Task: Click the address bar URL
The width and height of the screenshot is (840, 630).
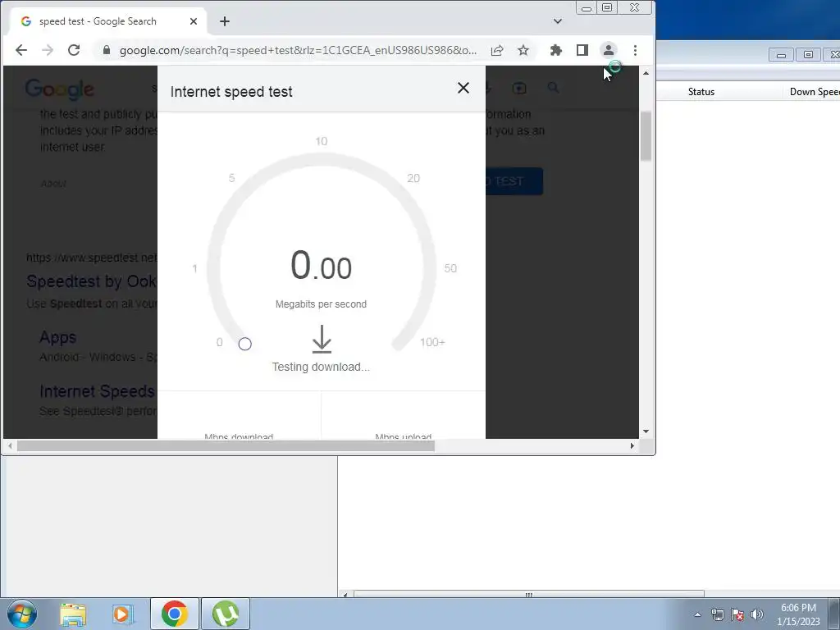Action: point(298,50)
